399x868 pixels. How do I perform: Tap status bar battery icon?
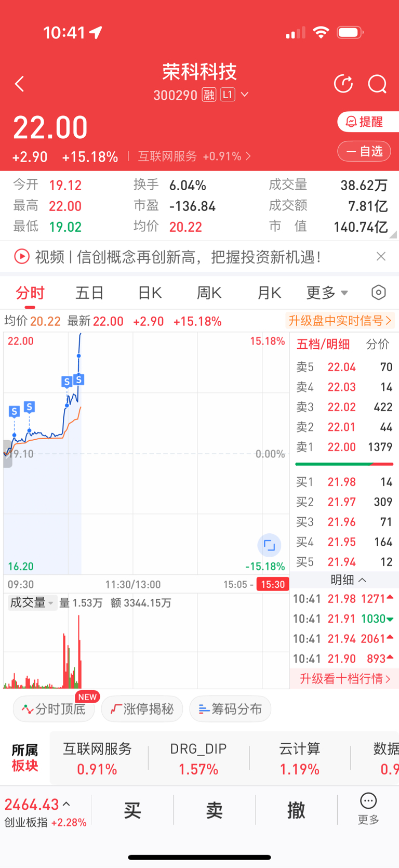pyautogui.click(x=350, y=33)
